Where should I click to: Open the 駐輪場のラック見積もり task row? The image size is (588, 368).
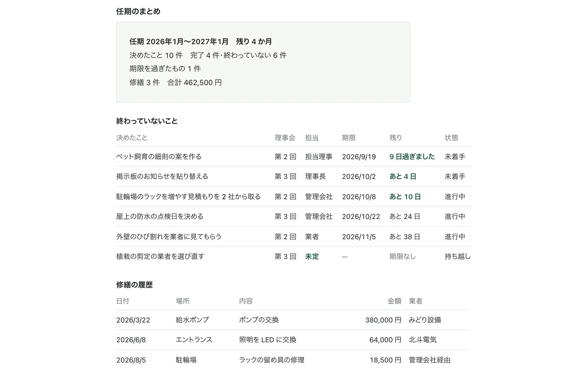pyautogui.click(x=294, y=197)
